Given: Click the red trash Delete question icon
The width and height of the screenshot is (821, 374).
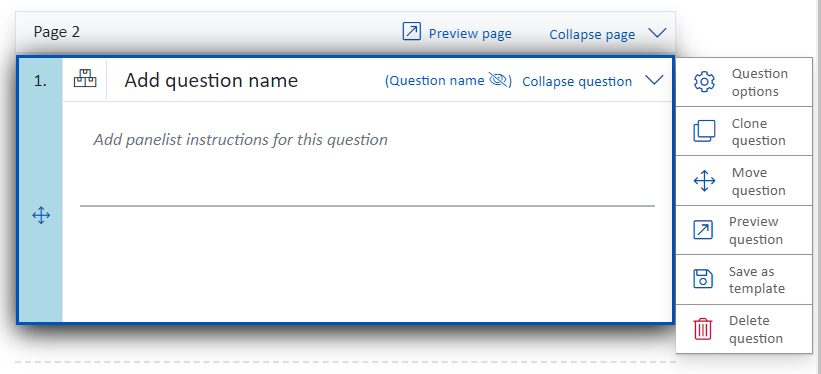Looking at the screenshot, I should coord(703,329).
